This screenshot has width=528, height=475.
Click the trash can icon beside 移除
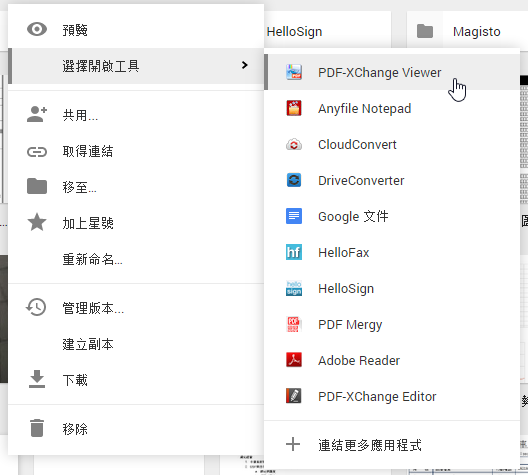point(37,428)
